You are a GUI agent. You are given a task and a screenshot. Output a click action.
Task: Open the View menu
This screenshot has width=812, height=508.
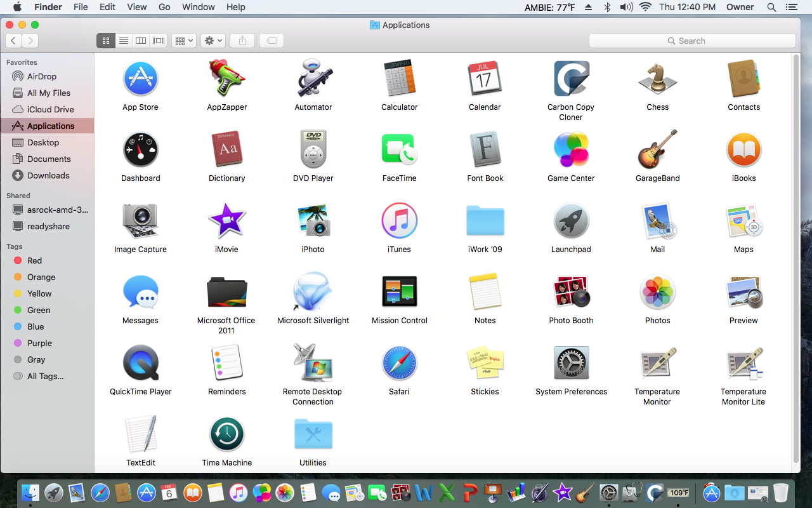[136, 7]
